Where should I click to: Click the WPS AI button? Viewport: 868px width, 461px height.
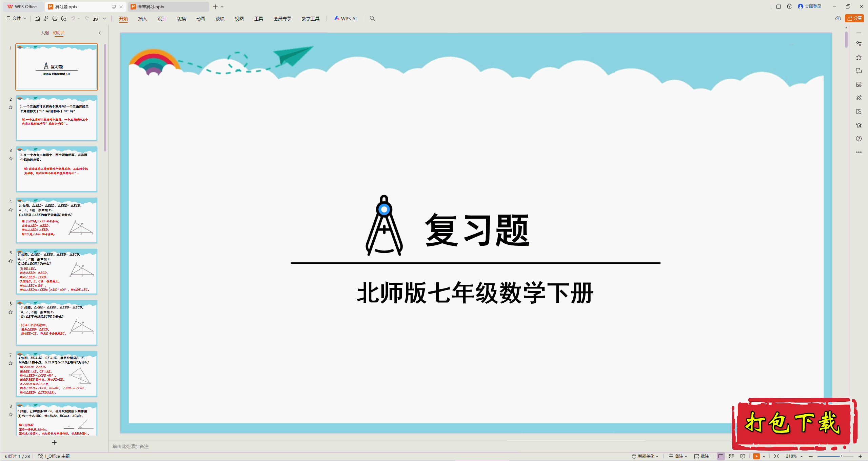(x=346, y=19)
